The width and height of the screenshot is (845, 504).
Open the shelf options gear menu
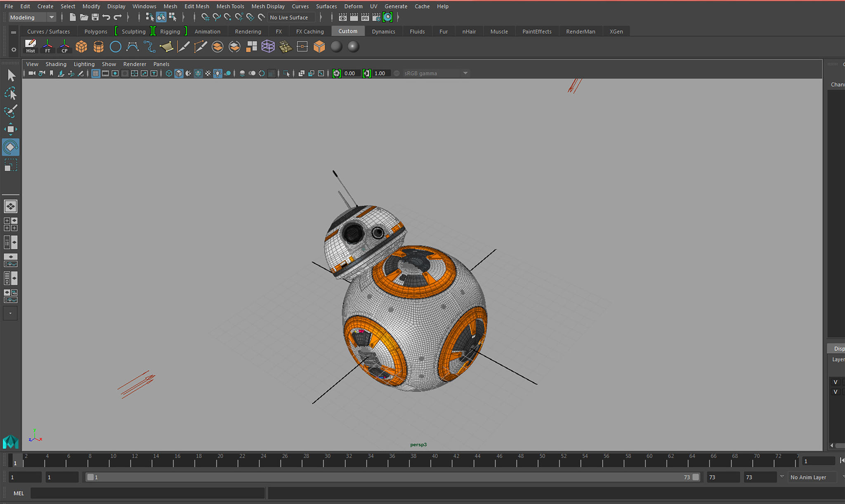(14, 49)
